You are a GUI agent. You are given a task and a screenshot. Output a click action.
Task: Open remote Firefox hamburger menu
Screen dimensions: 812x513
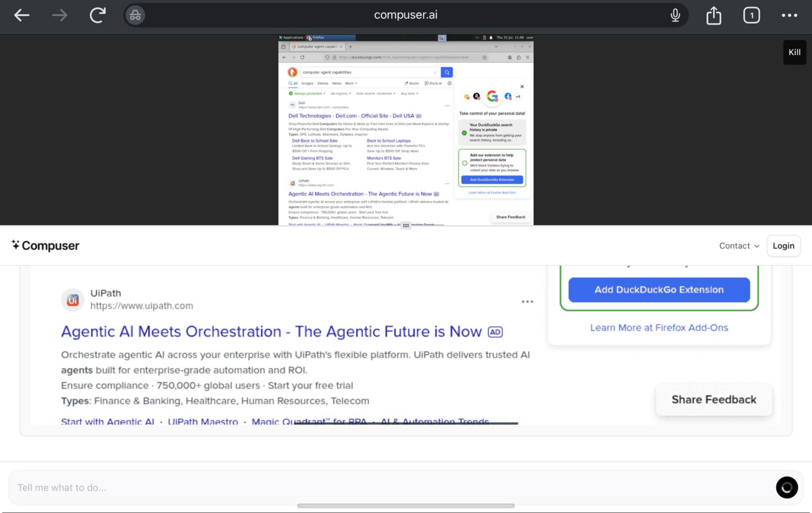click(x=527, y=57)
